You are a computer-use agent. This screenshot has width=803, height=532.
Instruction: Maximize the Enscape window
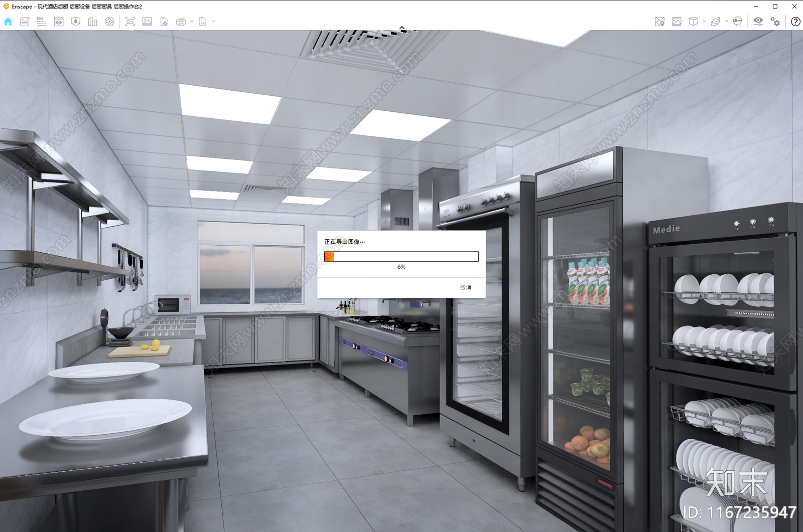(775, 7)
